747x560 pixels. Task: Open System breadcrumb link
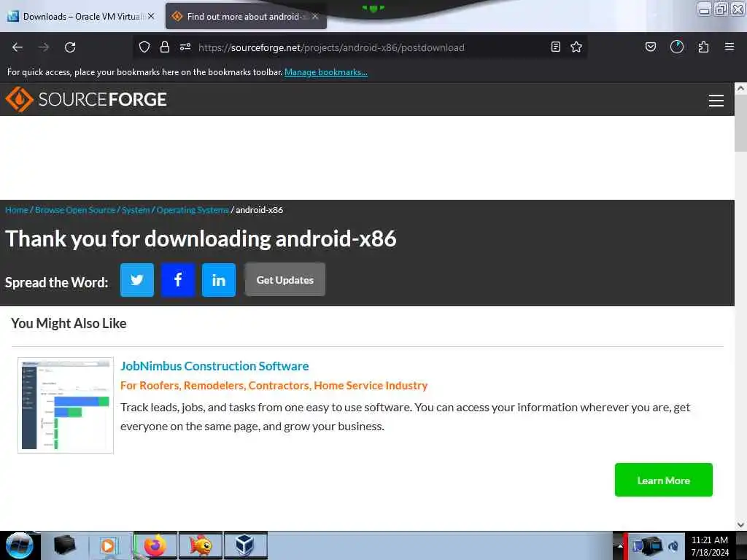pos(135,210)
